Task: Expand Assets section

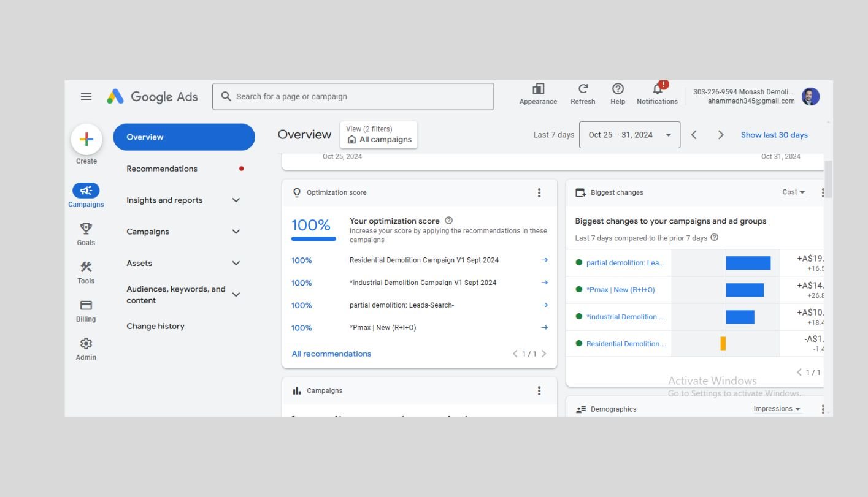Action: tap(236, 263)
